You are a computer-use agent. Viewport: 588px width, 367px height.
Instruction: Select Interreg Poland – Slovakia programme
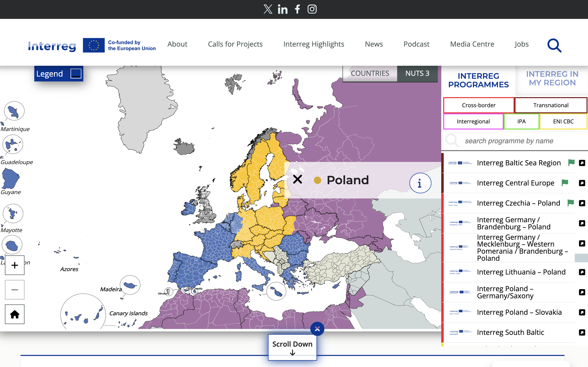click(x=519, y=312)
